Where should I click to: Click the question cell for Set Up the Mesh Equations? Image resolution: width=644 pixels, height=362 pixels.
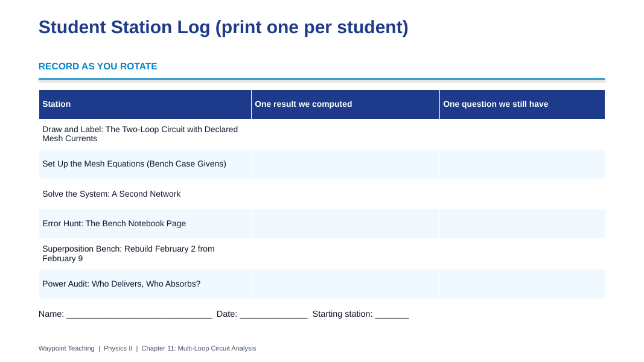pyautogui.click(x=522, y=164)
